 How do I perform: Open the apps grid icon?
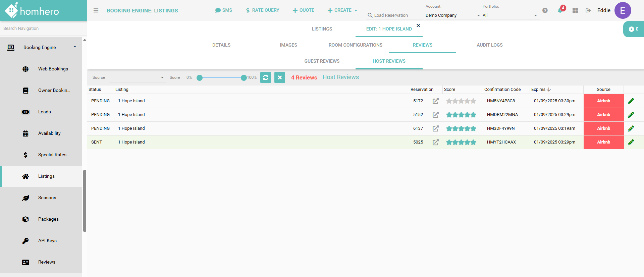tap(575, 10)
